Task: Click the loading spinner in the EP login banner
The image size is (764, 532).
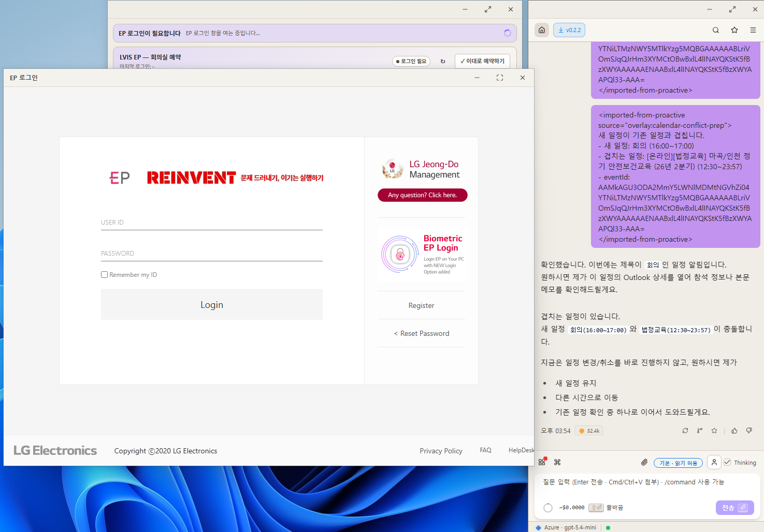Action: (x=508, y=33)
